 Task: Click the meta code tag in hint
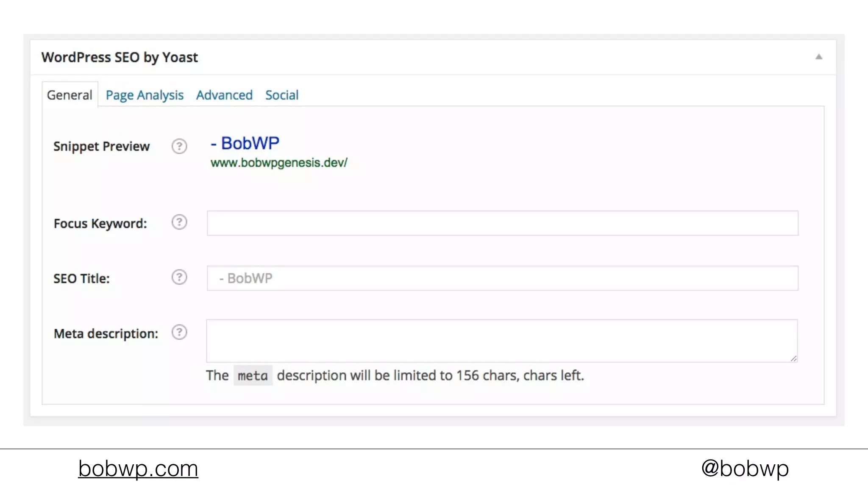pyautogui.click(x=253, y=376)
